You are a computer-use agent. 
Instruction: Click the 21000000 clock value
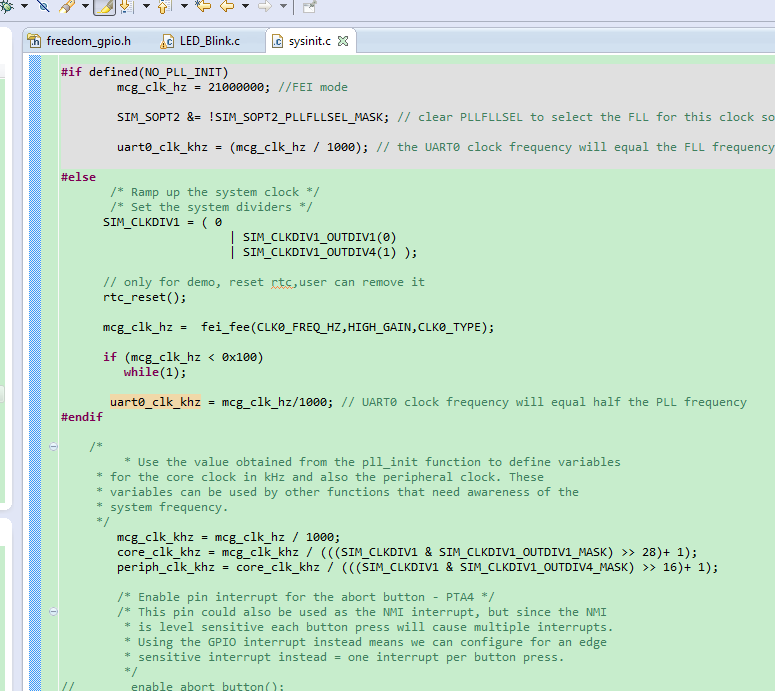point(236,87)
